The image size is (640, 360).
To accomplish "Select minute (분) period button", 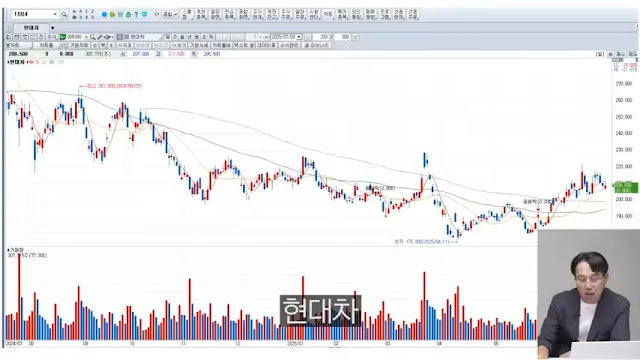I will click(197, 37).
